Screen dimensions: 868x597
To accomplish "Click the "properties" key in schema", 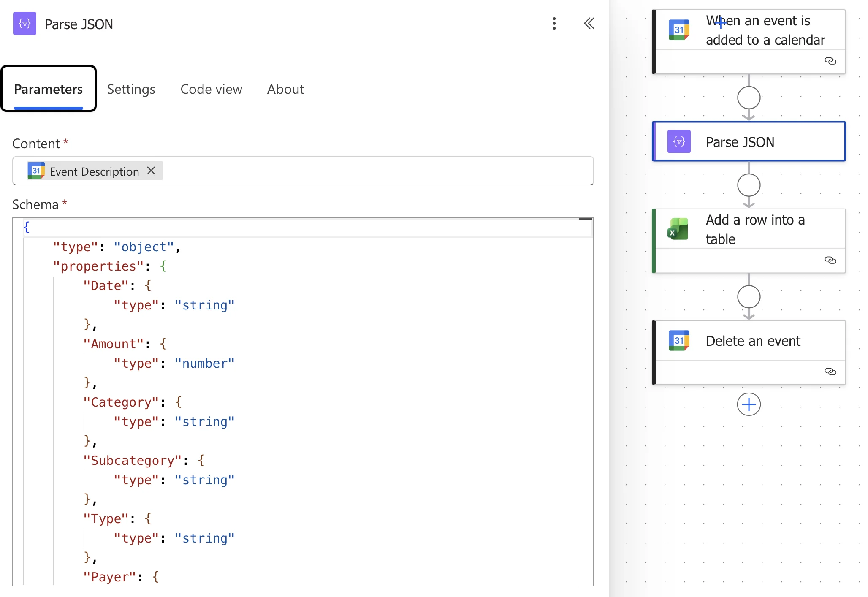I will point(98,266).
